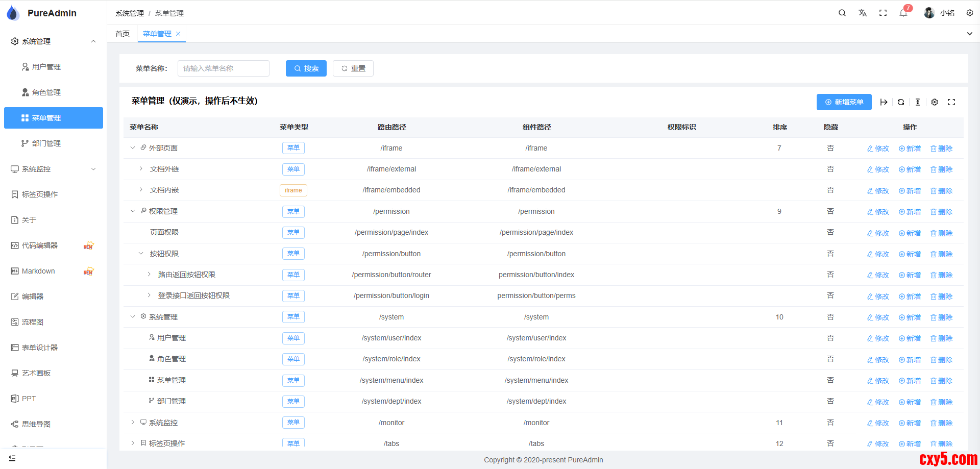
Task: Click the 新增菜单 button
Action: pyautogui.click(x=844, y=102)
